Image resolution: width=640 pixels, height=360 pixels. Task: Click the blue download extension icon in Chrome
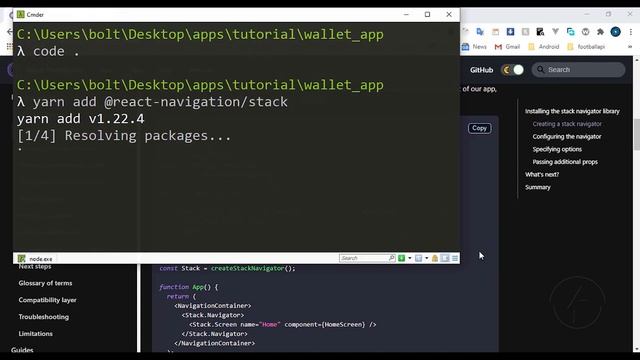coord(510,31)
